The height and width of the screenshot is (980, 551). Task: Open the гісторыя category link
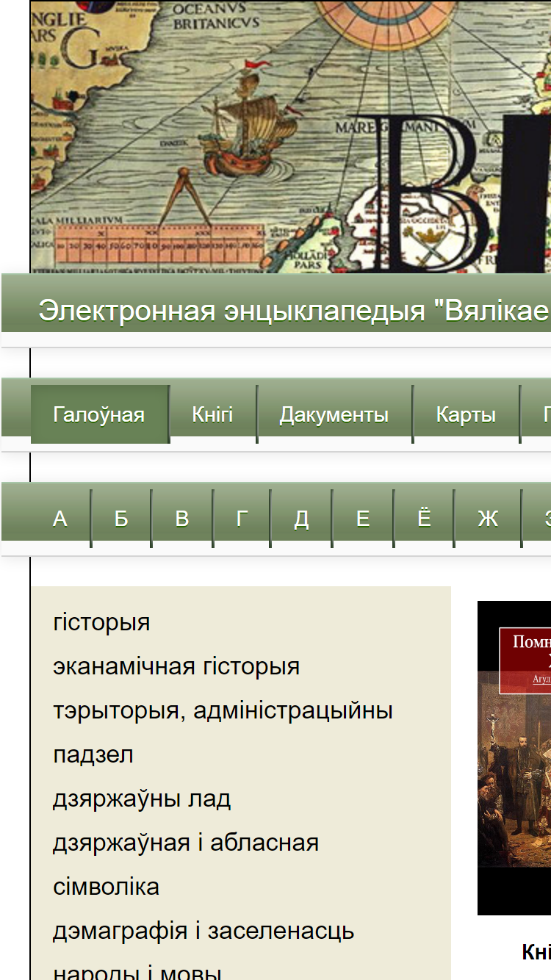coord(101,622)
